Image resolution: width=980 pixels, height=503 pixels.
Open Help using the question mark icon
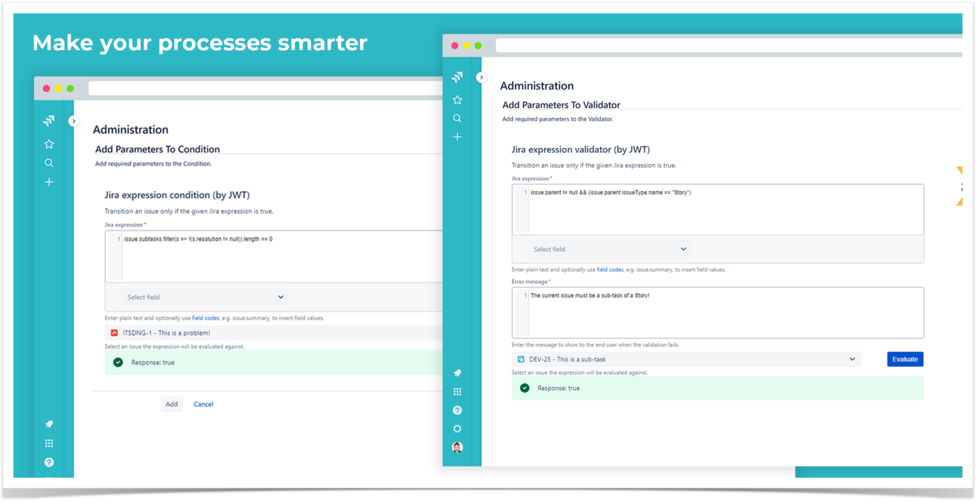point(457,410)
